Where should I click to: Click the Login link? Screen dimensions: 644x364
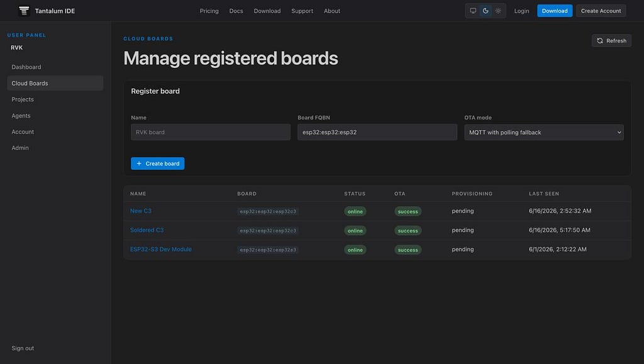(521, 11)
